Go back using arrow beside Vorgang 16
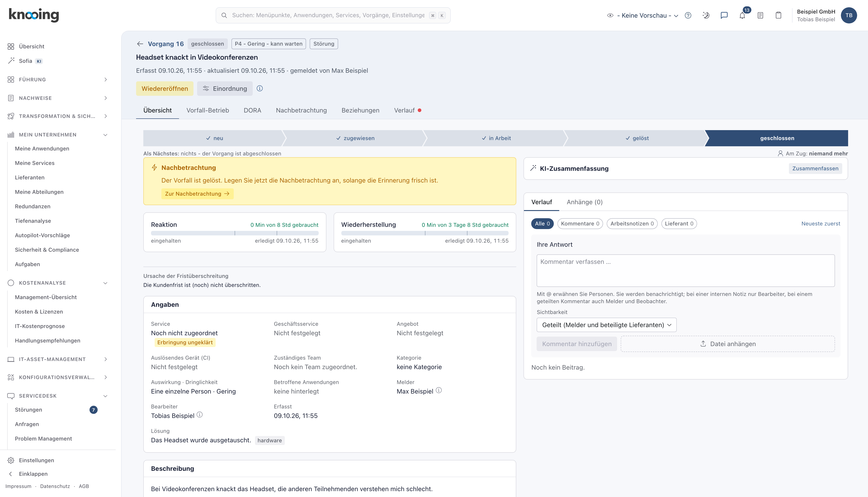868x497 pixels. pos(140,44)
